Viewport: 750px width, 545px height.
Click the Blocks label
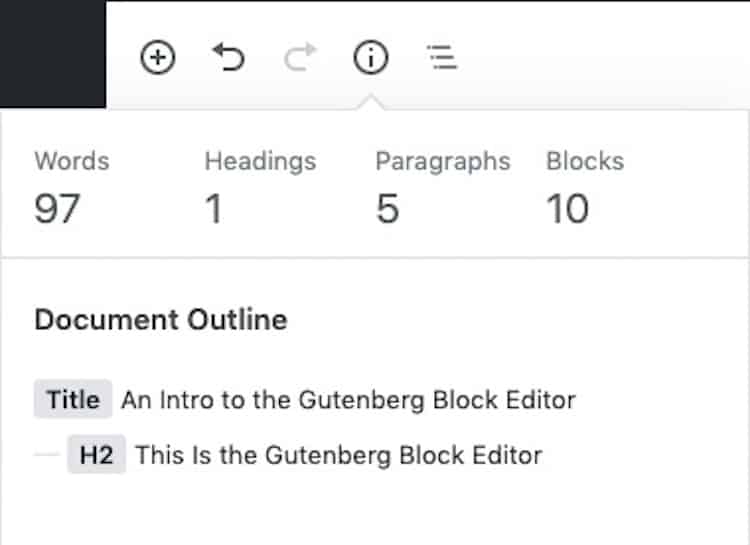point(585,161)
